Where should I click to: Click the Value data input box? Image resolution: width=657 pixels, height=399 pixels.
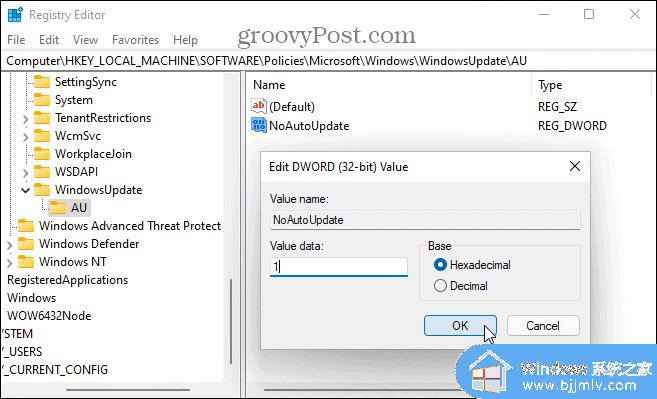click(339, 267)
